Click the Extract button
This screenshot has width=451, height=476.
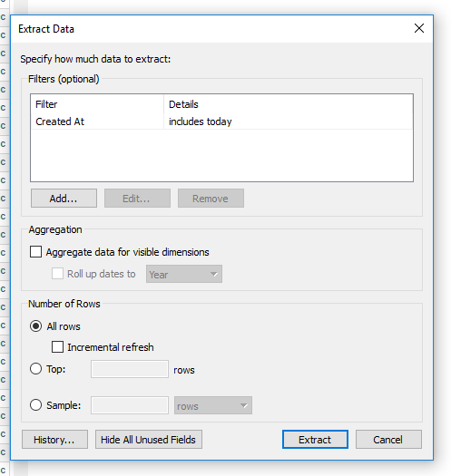[x=315, y=439]
